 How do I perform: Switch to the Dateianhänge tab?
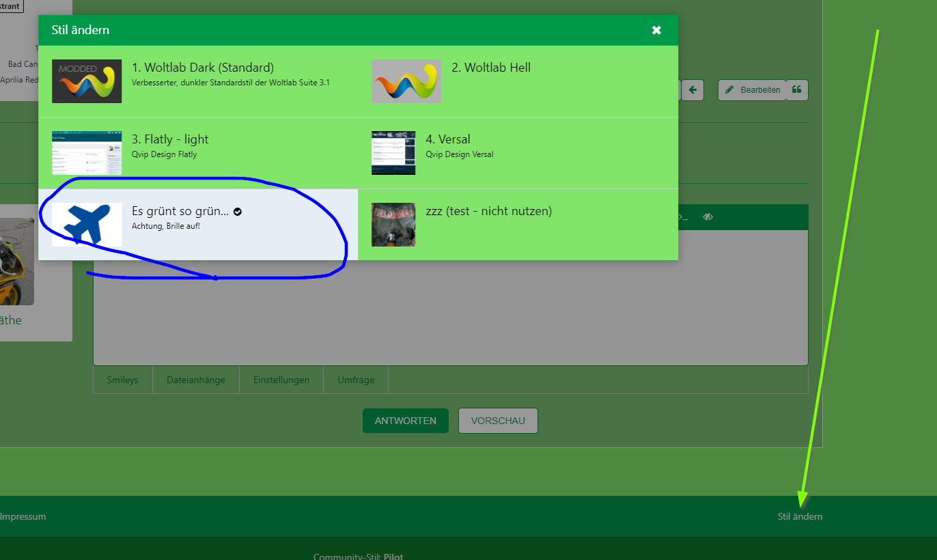(x=196, y=380)
